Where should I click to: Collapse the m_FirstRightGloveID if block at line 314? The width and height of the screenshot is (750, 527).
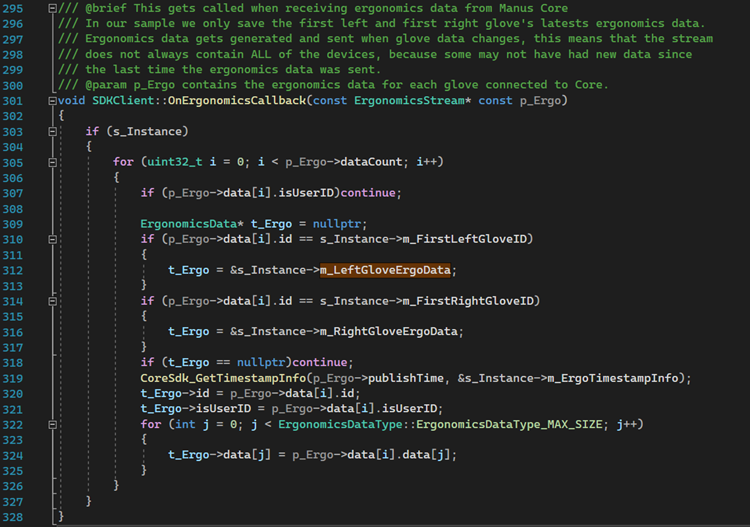click(x=53, y=301)
